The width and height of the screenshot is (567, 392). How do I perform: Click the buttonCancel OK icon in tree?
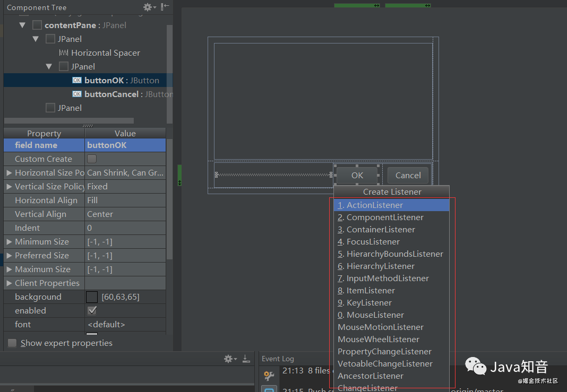[x=76, y=94]
